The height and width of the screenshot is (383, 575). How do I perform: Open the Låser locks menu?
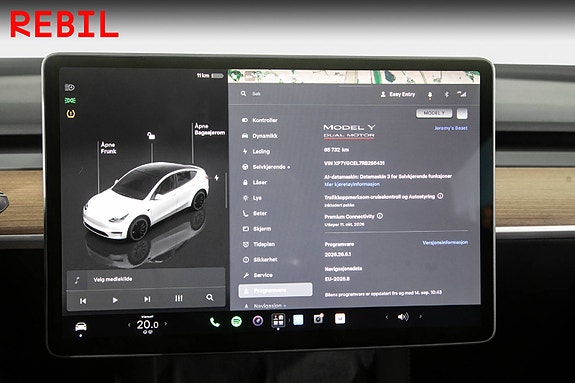[x=254, y=182]
